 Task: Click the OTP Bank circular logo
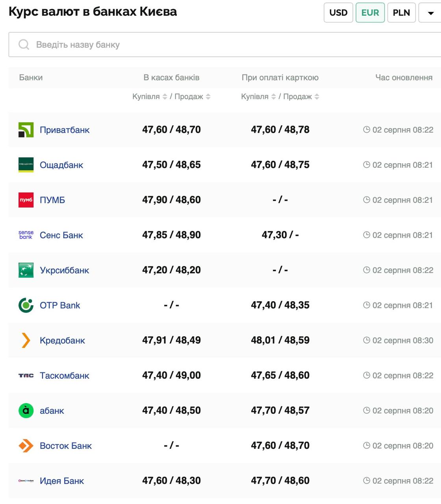(x=26, y=305)
